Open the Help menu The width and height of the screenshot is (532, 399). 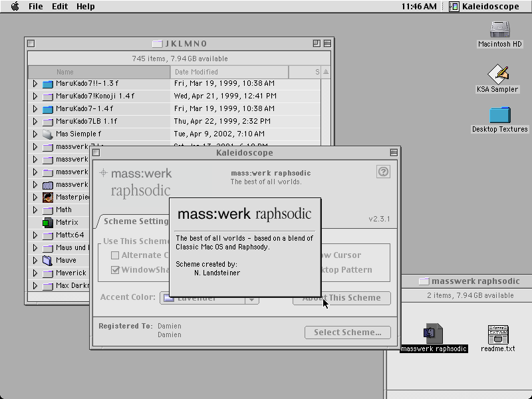(x=86, y=7)
